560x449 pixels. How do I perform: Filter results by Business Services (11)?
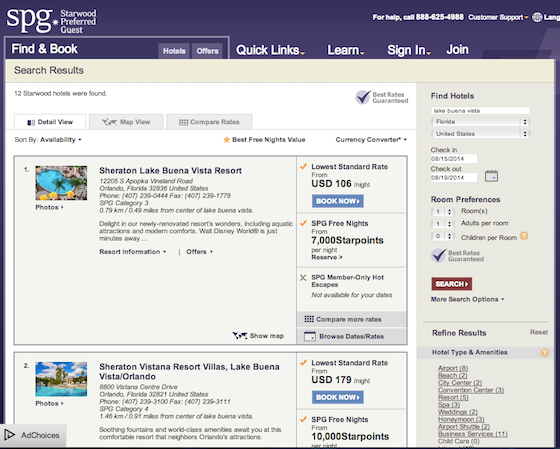pos(472,434)
